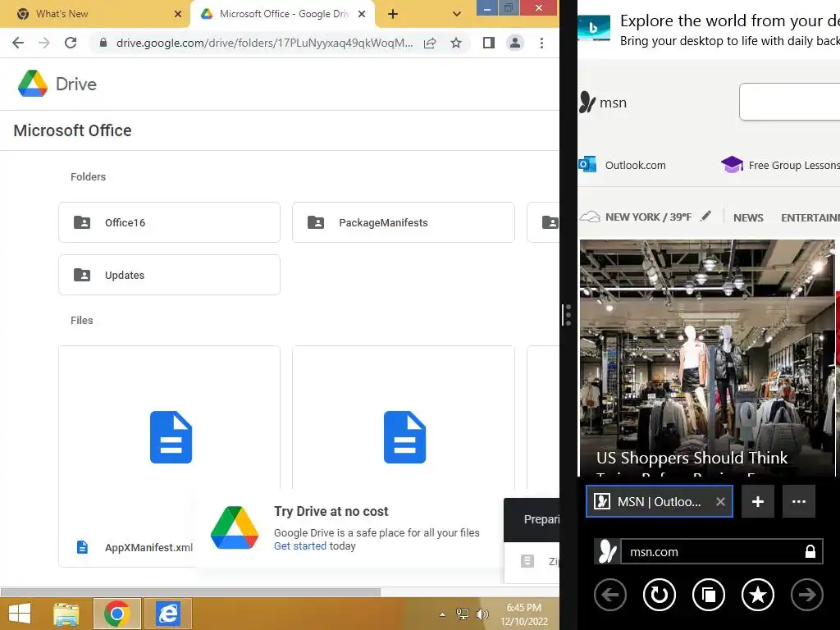Open the US Shoppers news story image

pos(707,358)
